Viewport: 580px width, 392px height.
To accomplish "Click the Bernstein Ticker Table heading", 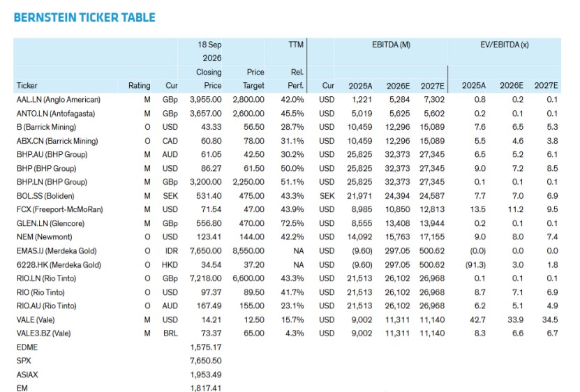I will pos(84,17).
